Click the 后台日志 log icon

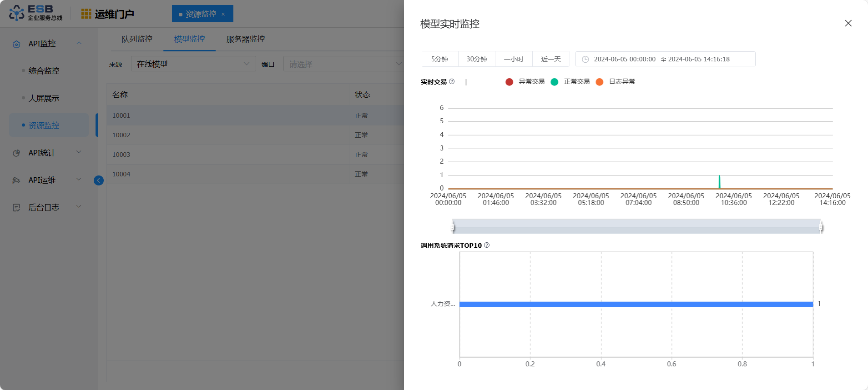click(17, 208)
